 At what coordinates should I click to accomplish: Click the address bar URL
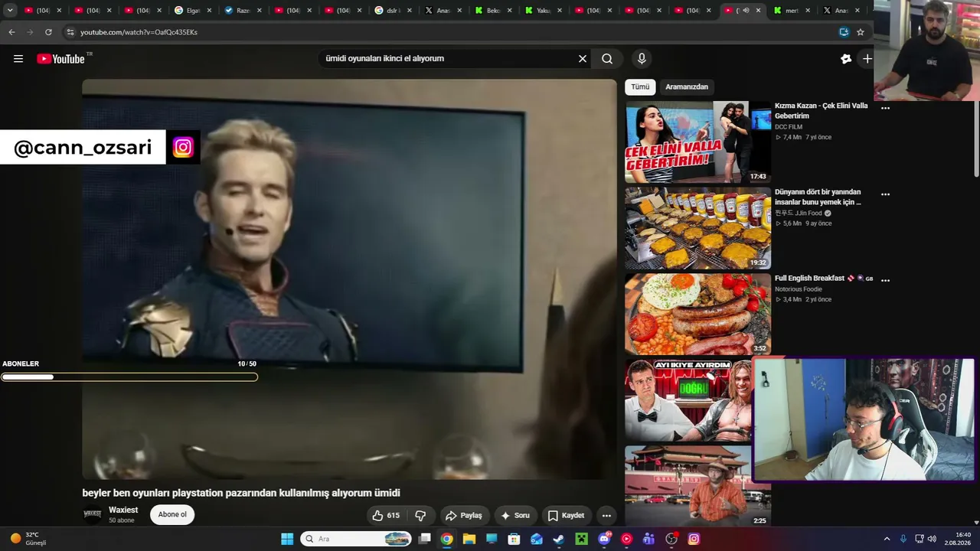pos(139,32)
